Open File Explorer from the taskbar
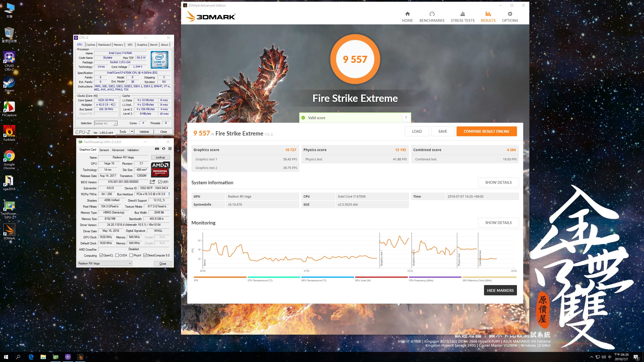 (x=43, y=357)
